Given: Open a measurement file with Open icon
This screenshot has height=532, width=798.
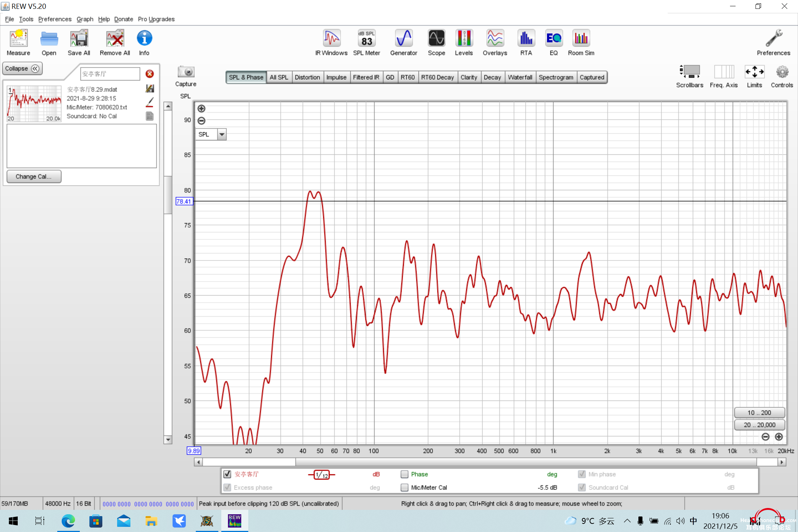Looking at the screenshot, I should pyautogui.click(x=49, y=38).
